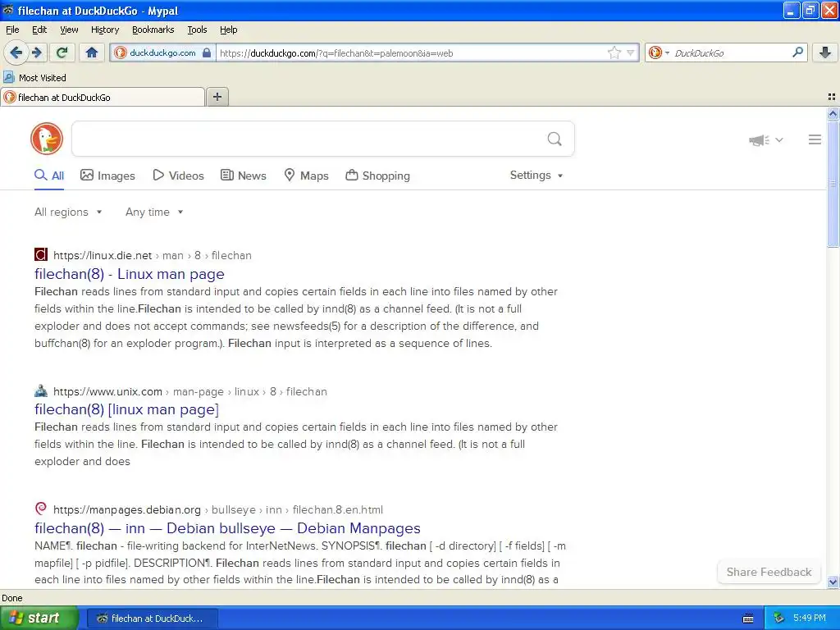
Task: Switch to Images results
Action: pyautogui.click(x=107, y=176)
